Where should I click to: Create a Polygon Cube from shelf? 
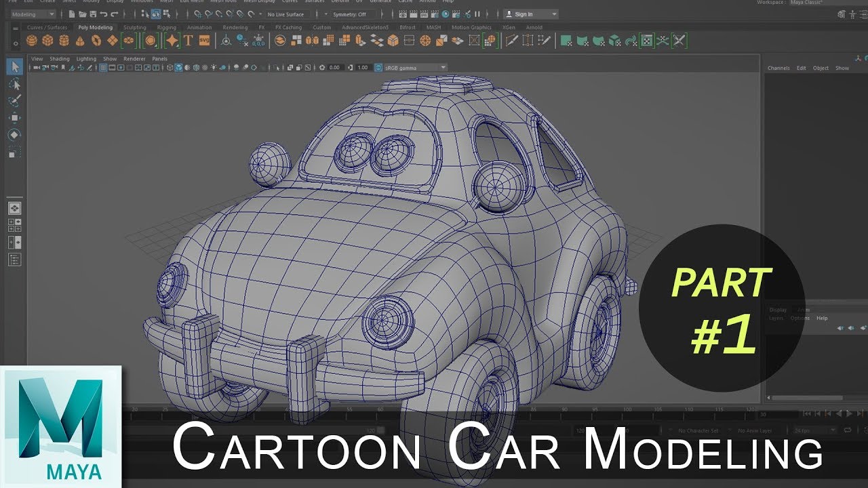tap(47, 41)
